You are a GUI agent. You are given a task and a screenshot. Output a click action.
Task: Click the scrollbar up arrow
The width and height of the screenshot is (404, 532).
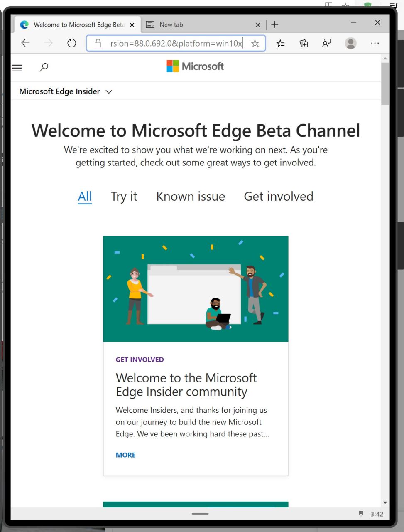point(385,59)
